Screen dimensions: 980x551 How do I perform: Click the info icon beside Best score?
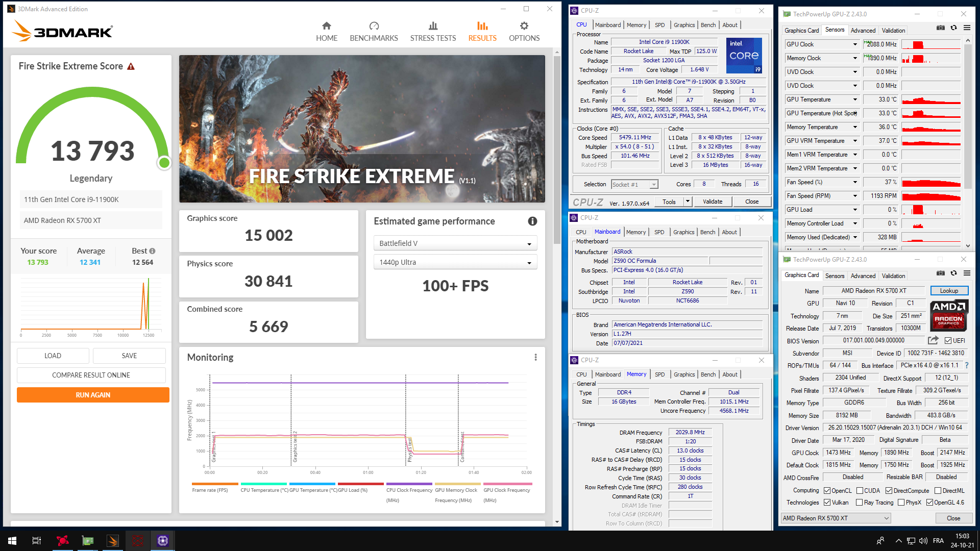click(x=152, y=251)
